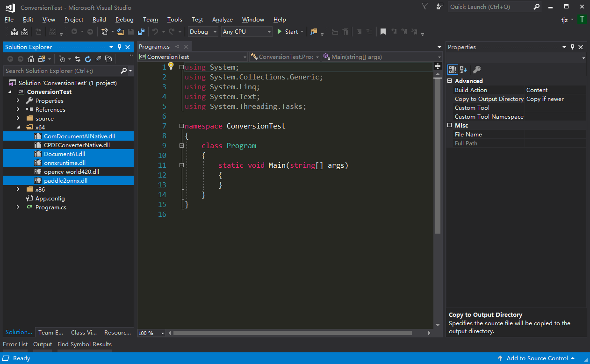The image size is (590, 364).
Task: Collapse the namespace ConversionTest outline region
Action: [x=181, y=126]
